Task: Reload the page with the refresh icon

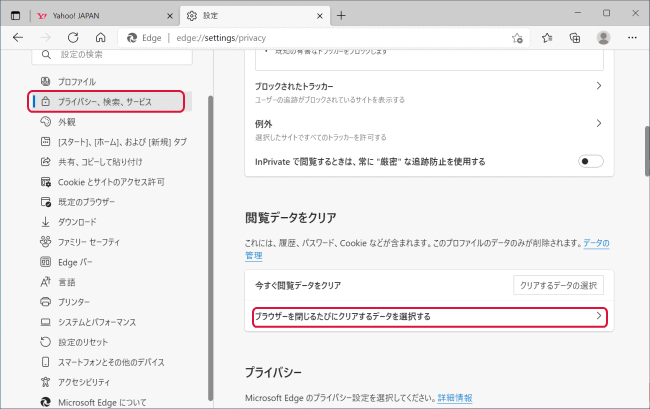Action: (x=73, y=38)
